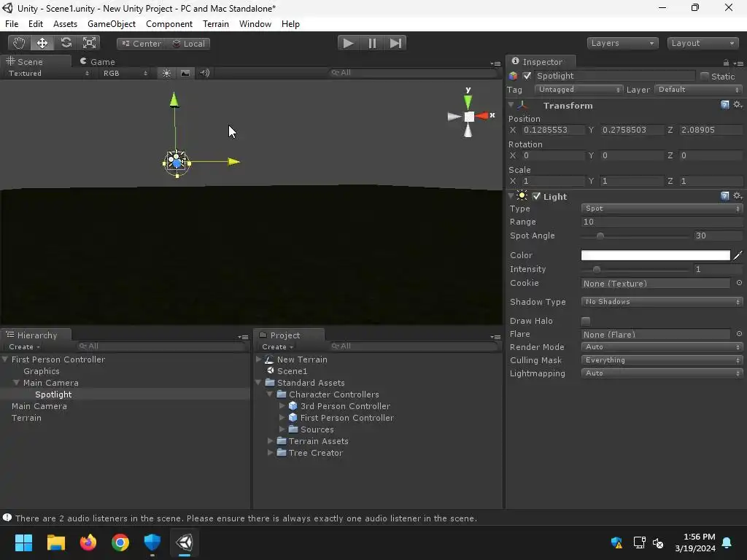
Task: Open the GameObject menu
Action: 112,24
